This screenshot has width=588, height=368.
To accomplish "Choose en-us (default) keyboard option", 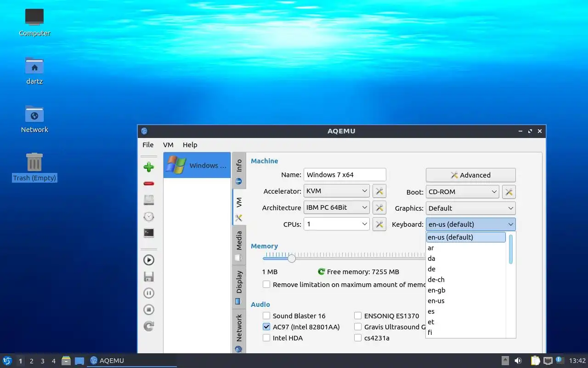I will 466,237.
